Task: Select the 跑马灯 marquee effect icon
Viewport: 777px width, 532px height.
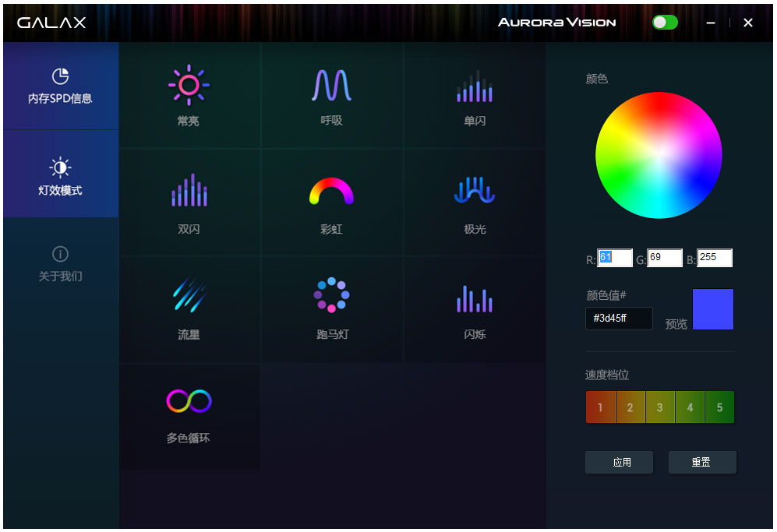Action: (331, 295)
